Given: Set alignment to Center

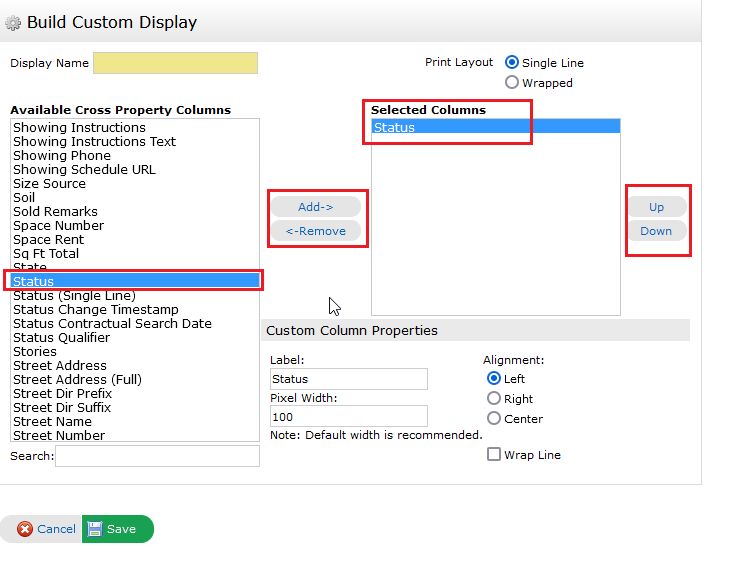Looking at the screenshot, I should tap(493, 418).
